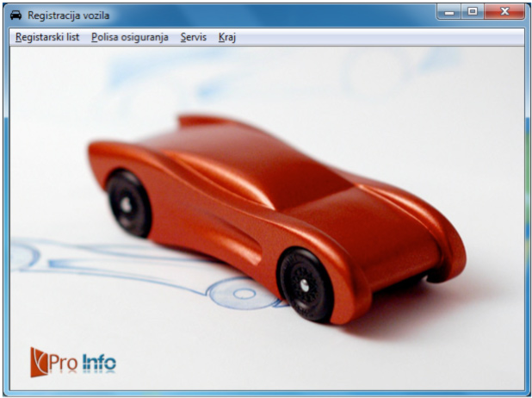Click the rear wheel of orange car
Screen dimensions: 532x398
click(x=130, y=202)
